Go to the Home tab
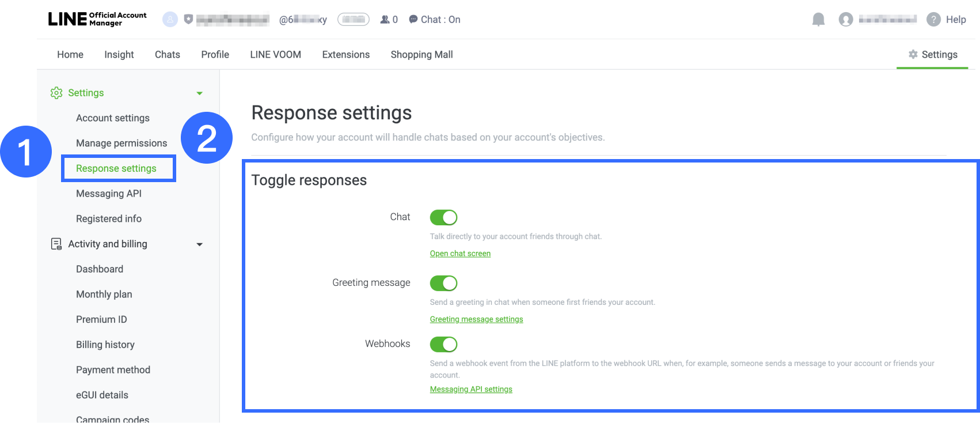The width and height of the screenshot is (980, 423). pyautogui.click(x=70, y=54)
